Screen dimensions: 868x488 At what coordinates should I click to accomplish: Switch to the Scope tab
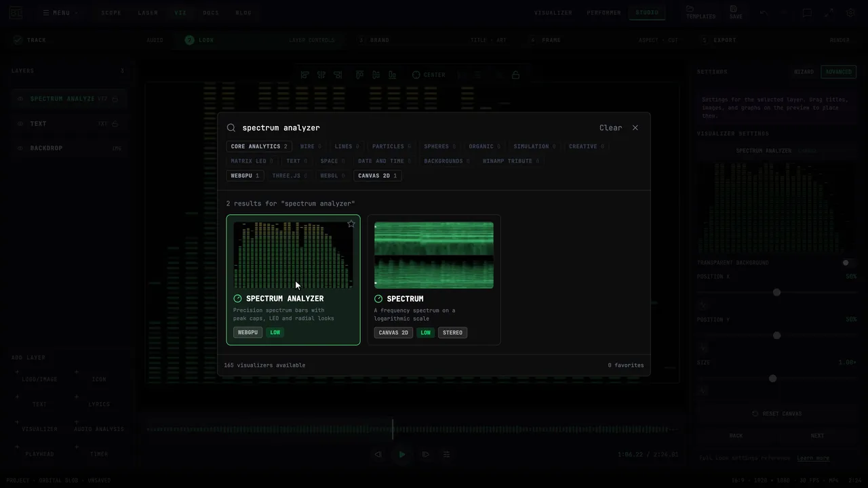click(x=111, y=13)
